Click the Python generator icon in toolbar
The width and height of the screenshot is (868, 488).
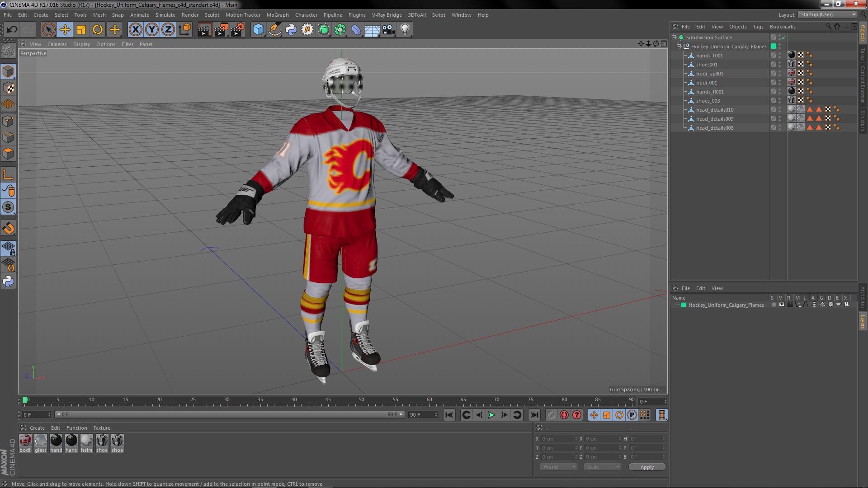(291, 30)
